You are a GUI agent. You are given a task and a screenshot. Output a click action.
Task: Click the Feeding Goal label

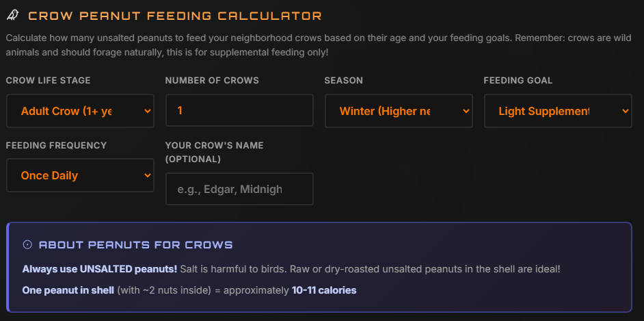click(x=518, y=81)
